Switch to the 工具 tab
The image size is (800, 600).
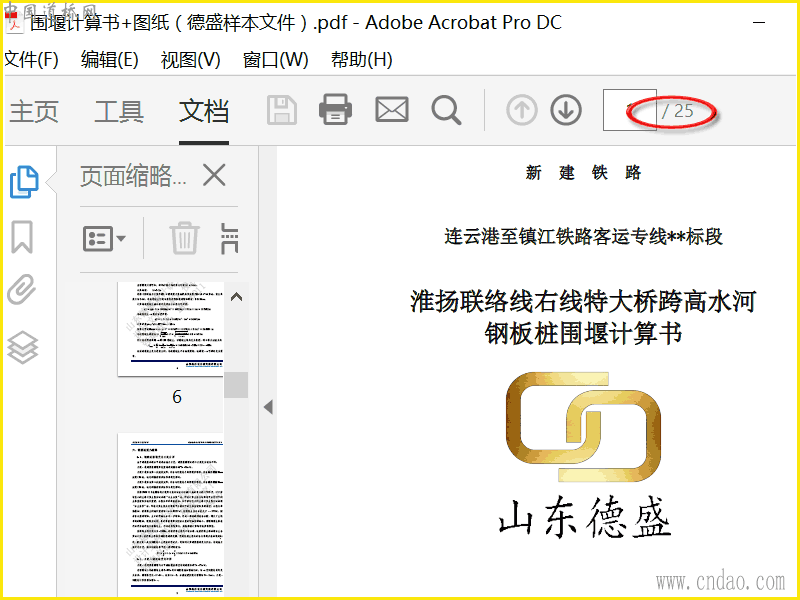(x=119, y=111)
